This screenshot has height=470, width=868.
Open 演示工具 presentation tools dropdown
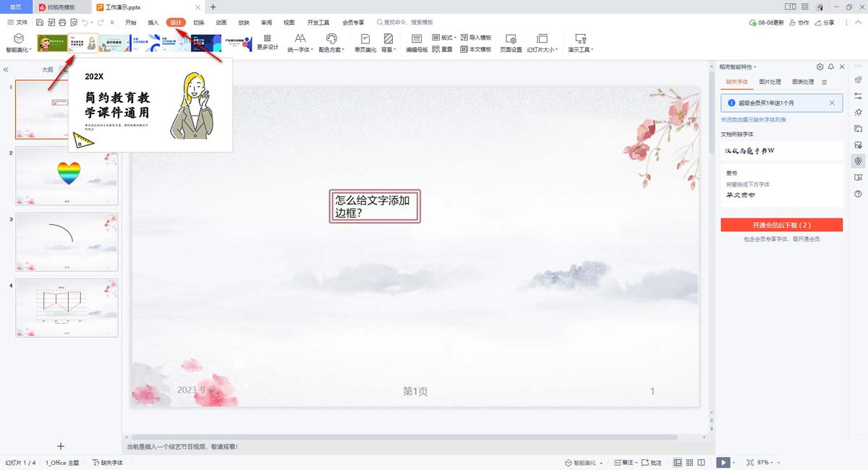[x=579, y=43]
